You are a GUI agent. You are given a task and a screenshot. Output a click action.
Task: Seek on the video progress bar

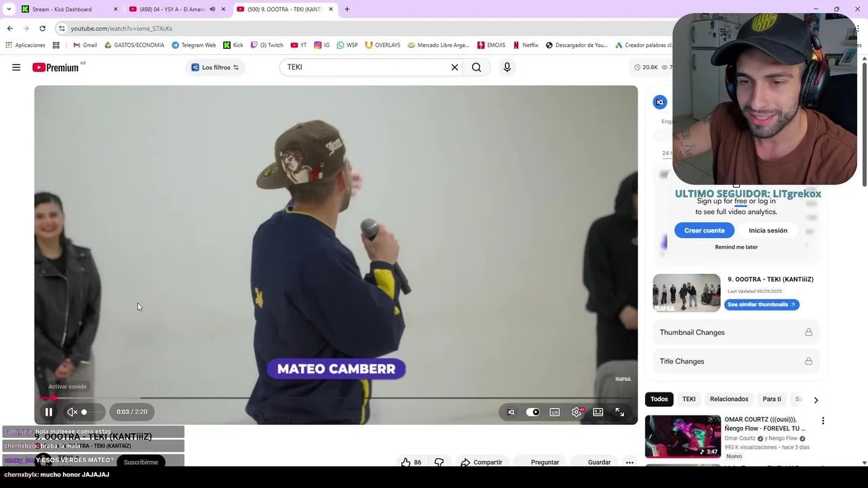[336, 398]
